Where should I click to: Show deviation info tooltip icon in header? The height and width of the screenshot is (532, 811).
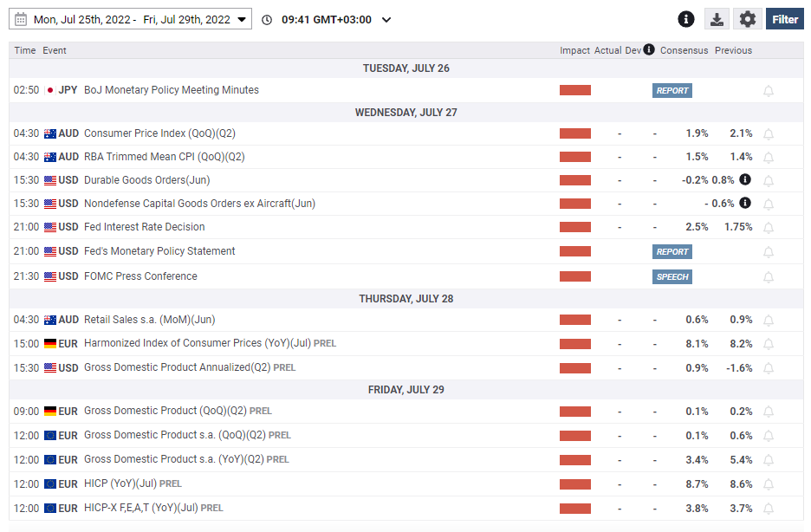click(649, 49)
